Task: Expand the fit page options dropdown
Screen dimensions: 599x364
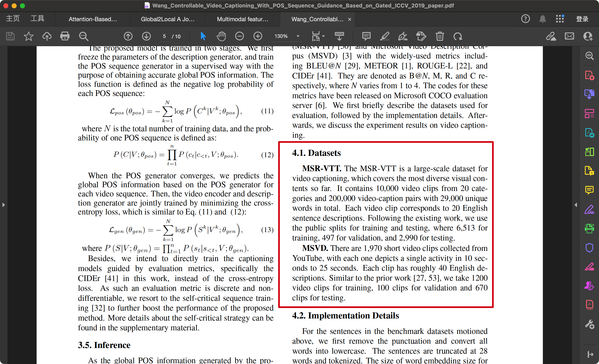Action: [323, 36]
